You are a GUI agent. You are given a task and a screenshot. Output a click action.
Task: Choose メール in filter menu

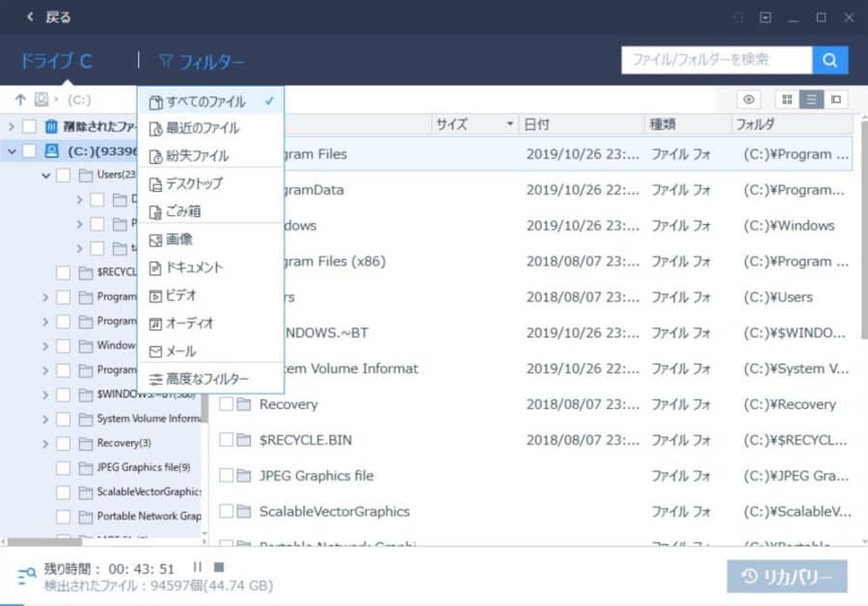tap(211, 351)
